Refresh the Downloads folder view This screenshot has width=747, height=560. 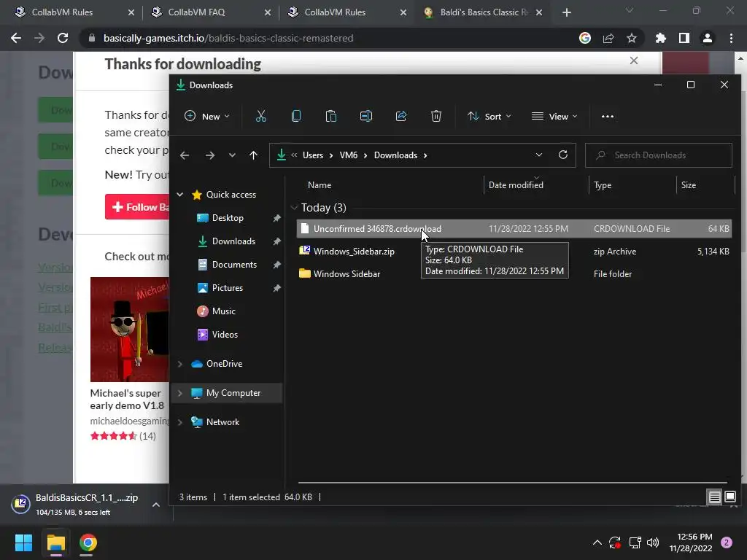(x=563, y=155)
